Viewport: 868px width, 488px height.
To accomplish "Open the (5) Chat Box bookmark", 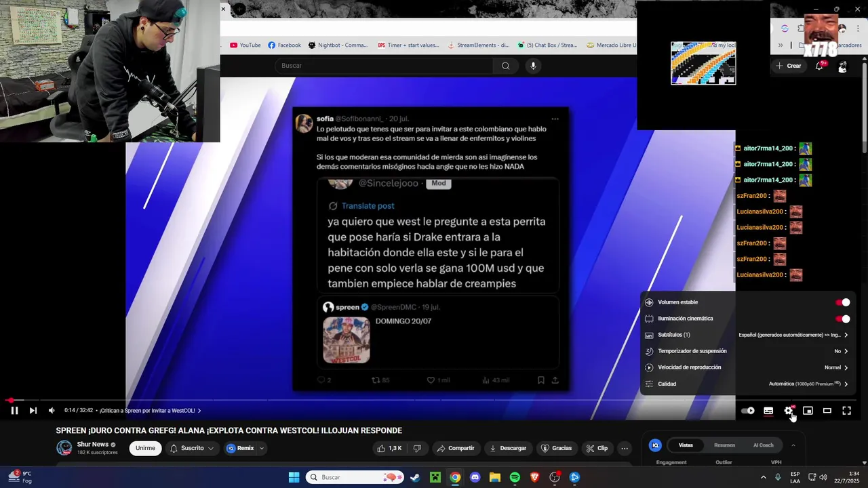I will (547, 45).
